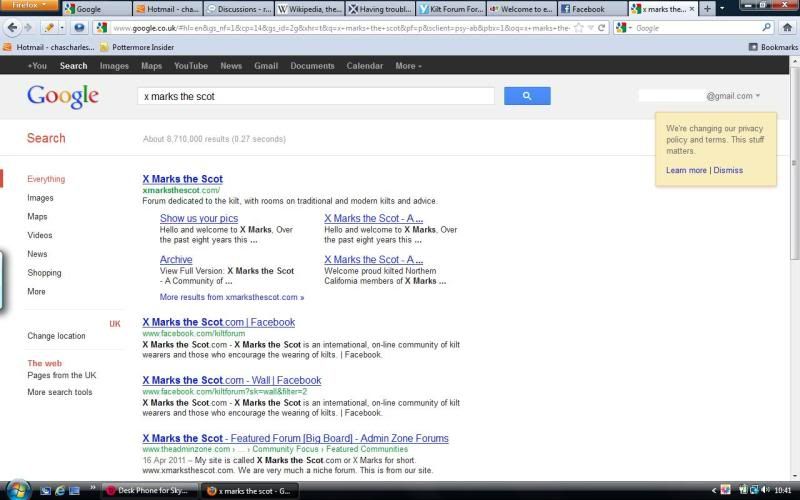This screenshot has height=500, width=800.
Task: Switch to the Hotmail tab
Action: click(x=168, y=9)
